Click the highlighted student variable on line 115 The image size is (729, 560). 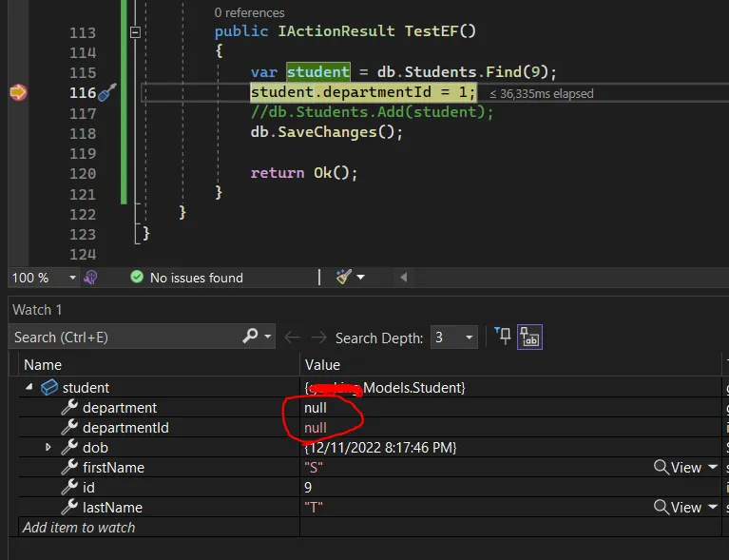tap(318, 72)
